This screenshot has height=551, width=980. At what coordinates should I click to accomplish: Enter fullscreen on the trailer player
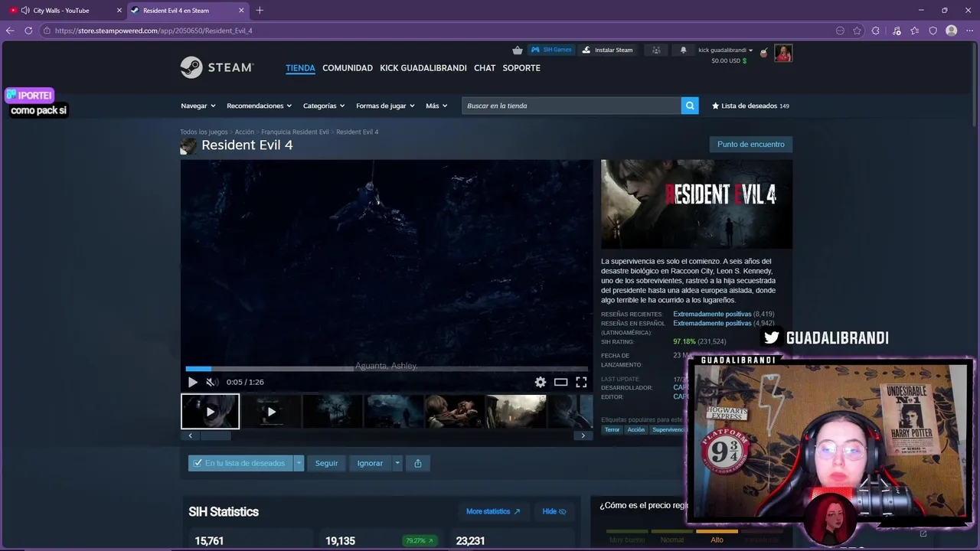[x=581, y=382]
